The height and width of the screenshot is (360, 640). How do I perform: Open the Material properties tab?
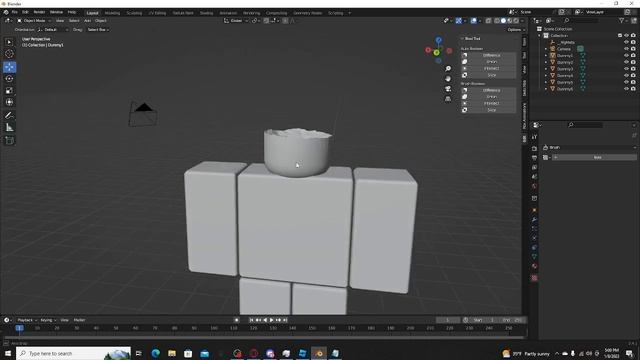[534, 266]
